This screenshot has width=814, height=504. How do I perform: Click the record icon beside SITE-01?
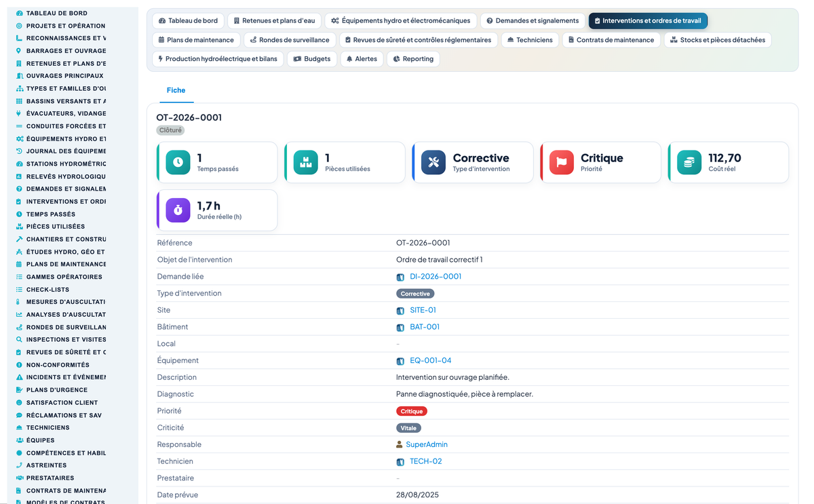[400, 311]
